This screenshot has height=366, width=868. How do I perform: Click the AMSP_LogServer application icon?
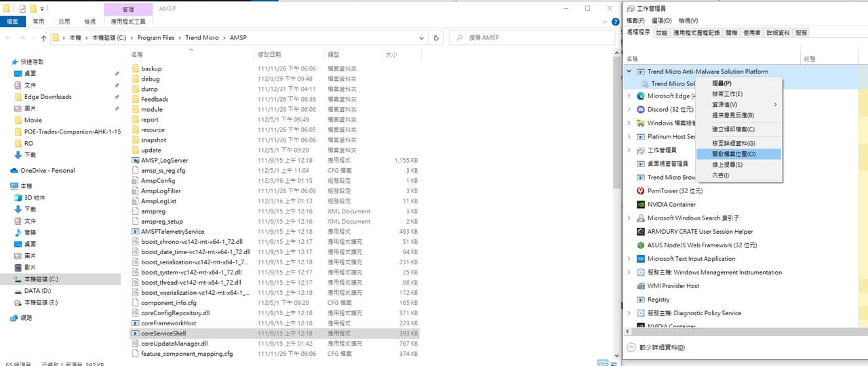coord(136,160)
